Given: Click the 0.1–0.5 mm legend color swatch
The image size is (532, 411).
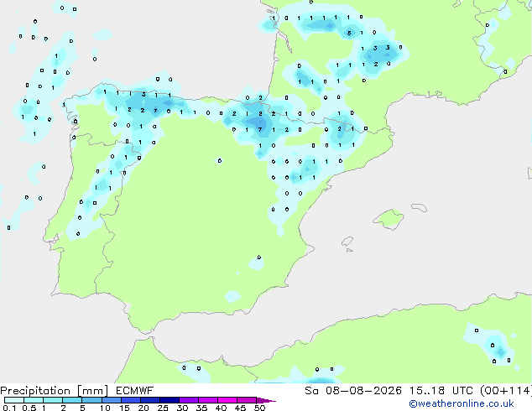Looking at the screenshot, I should (14, 400).
